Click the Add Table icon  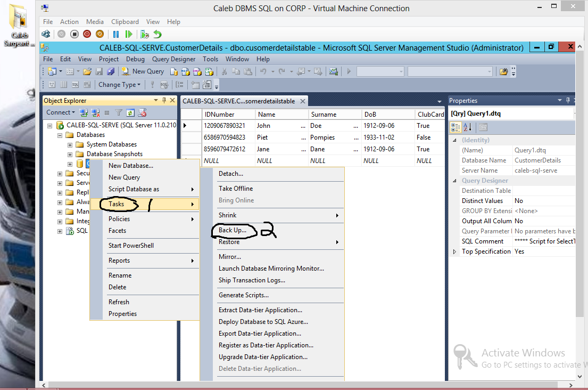195,85
